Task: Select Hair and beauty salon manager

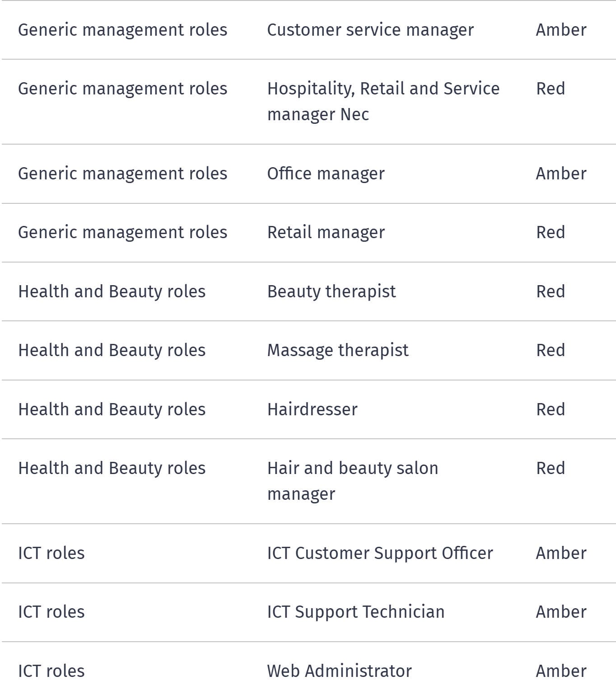Action: point(352,481)
